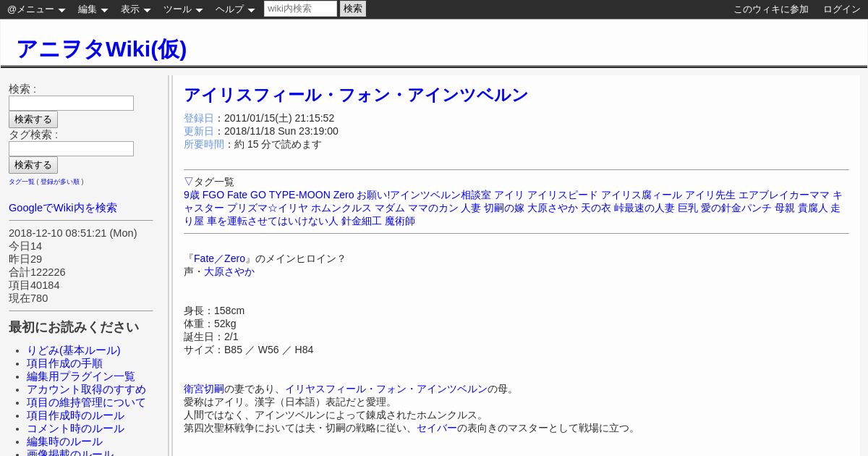Viewport: 868px width, 456px height.
Task: Open the 人妻 tag
Action: (x=471, y=208)
